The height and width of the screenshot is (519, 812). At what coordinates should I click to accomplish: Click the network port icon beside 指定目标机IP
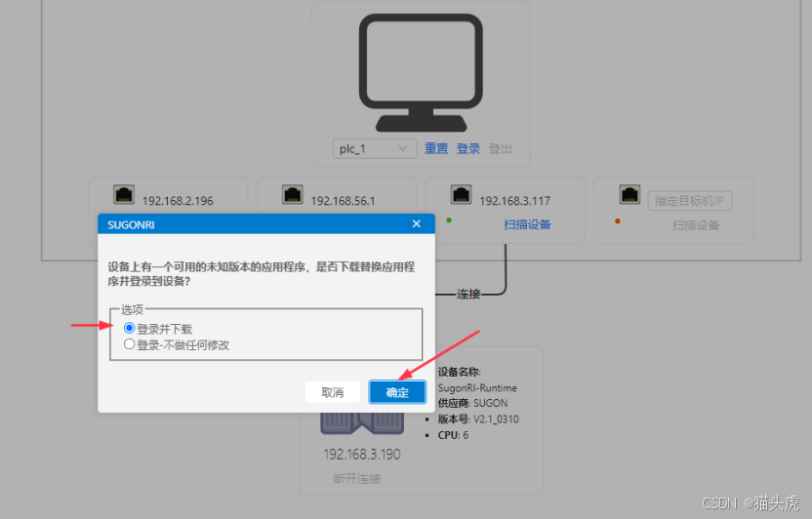pos(629,195)
